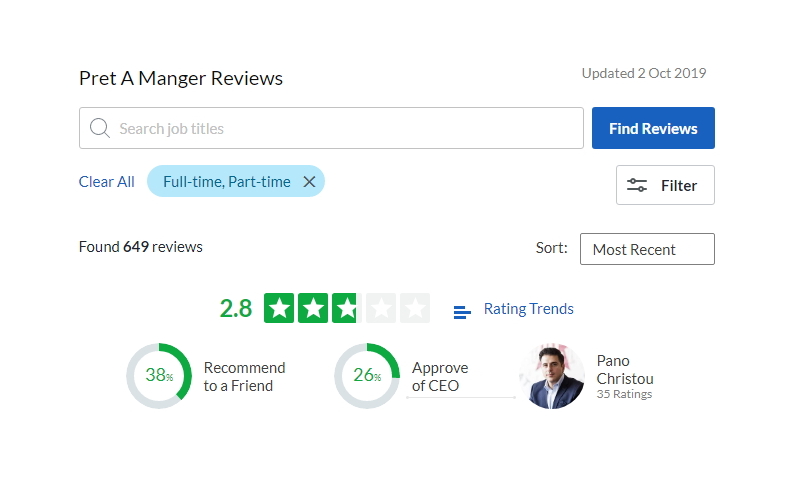Open the Most Recent sort dropdown
The image size is (800, 480).
tap(647, 249)
